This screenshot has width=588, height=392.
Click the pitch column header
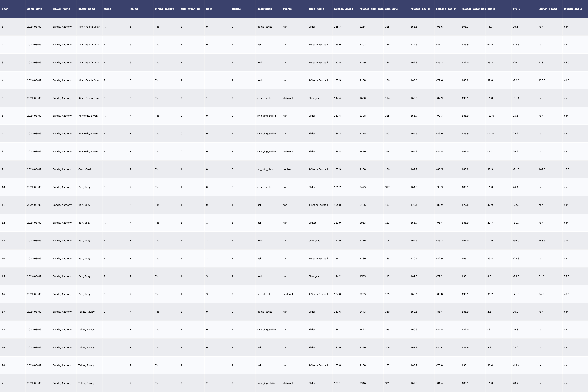[x=5, y=9]
